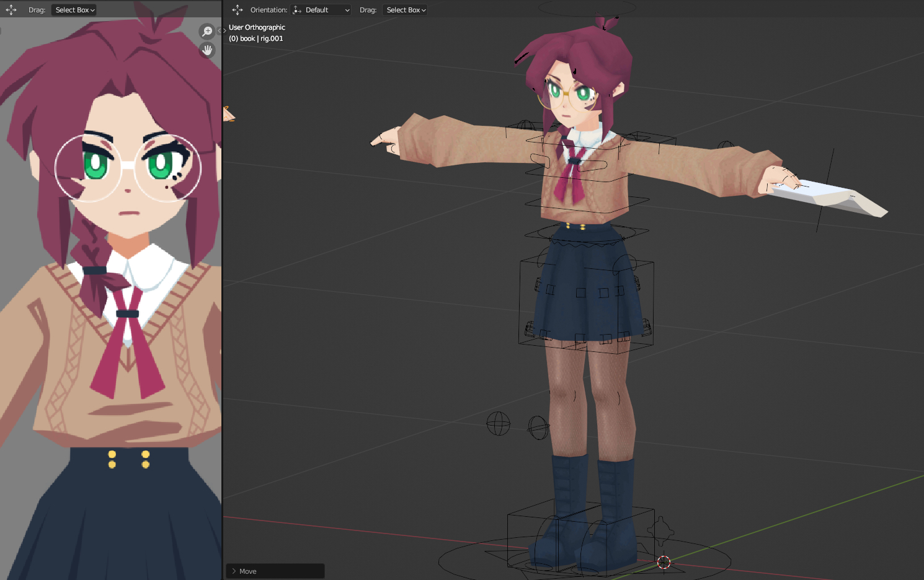Image resolution: width=924 pixels, height=580 pixels.
Task: Expand the sidebar using the small arrow toggle
Action: tap(221, 31)
